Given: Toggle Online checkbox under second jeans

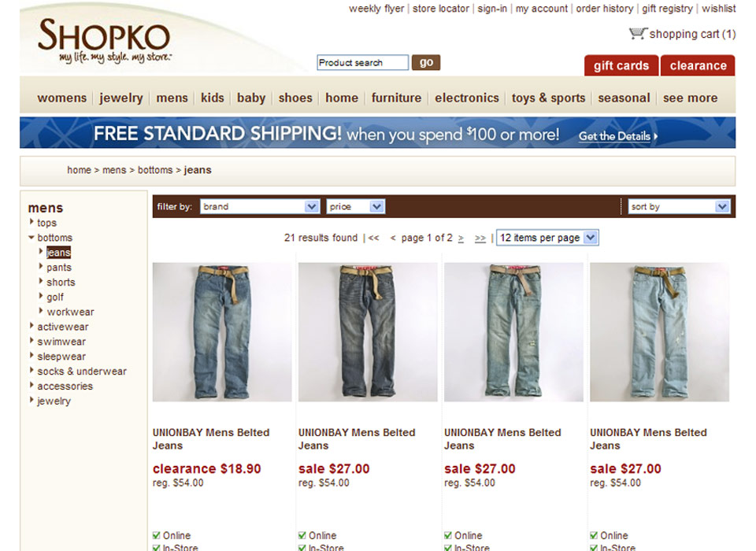Looking at the screenshot, I should pyautogui.click(x=302, y=535).
